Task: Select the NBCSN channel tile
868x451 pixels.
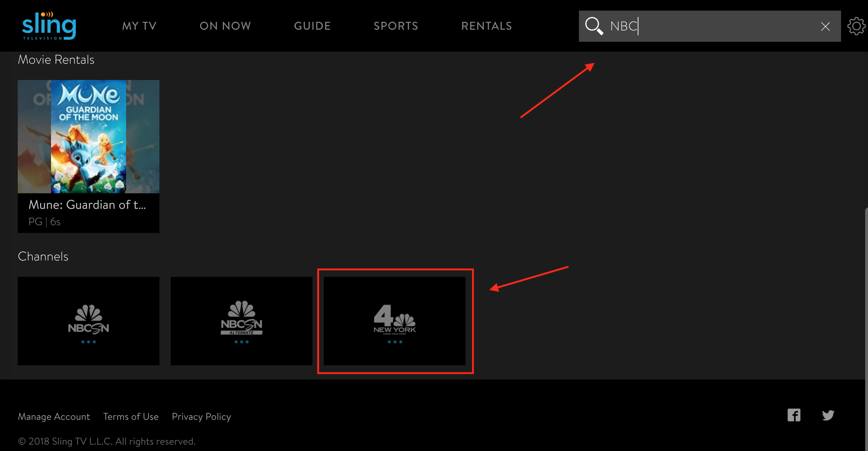Action: click(x=89, y=321)
